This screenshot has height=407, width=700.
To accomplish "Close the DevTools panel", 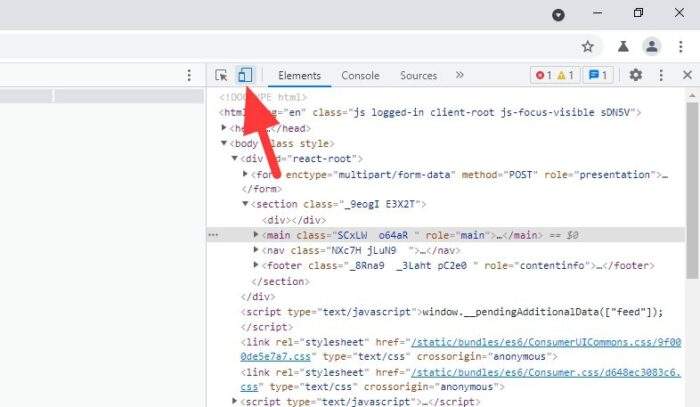I will coord(688,75).
